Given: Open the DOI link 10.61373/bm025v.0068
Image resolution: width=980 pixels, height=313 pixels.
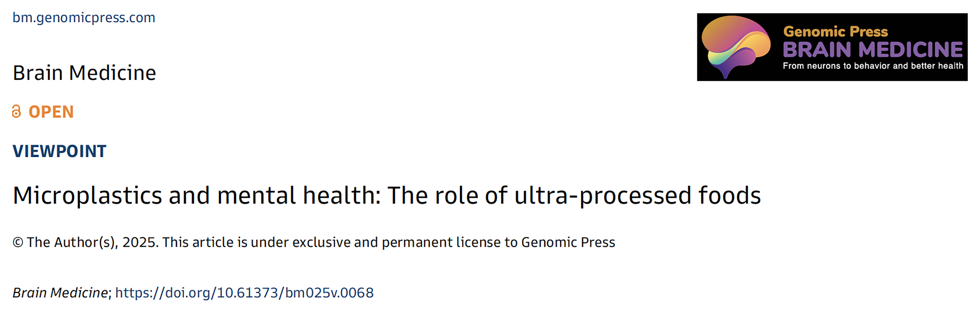Looking at the screenshot, I should 244,293.
